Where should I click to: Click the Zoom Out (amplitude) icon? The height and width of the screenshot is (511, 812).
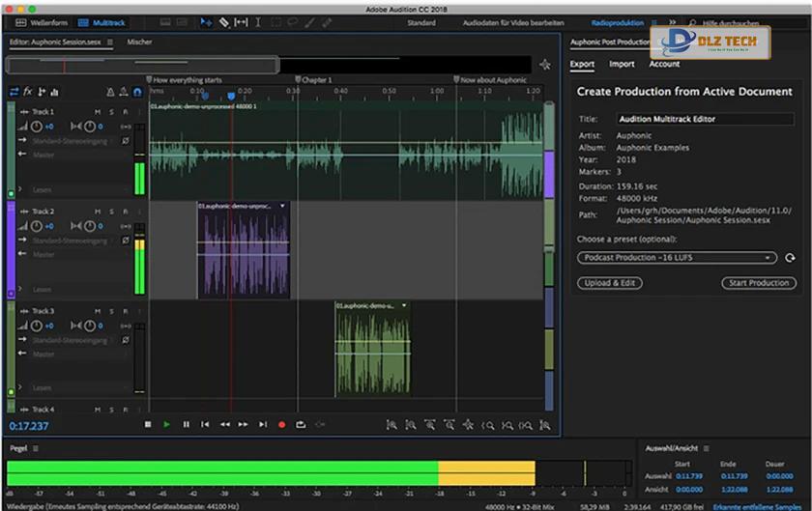pyautogui.click(x=411, y=425)
